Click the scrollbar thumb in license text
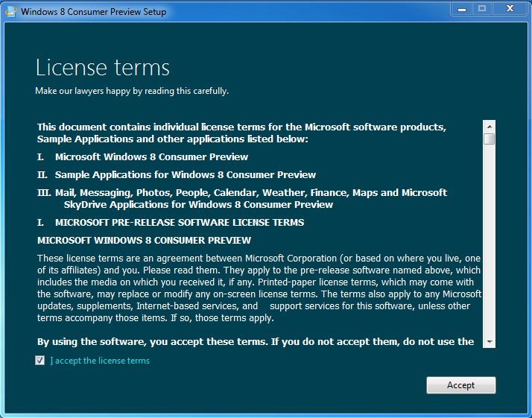 pyautogui.click(x=489, y=139)
